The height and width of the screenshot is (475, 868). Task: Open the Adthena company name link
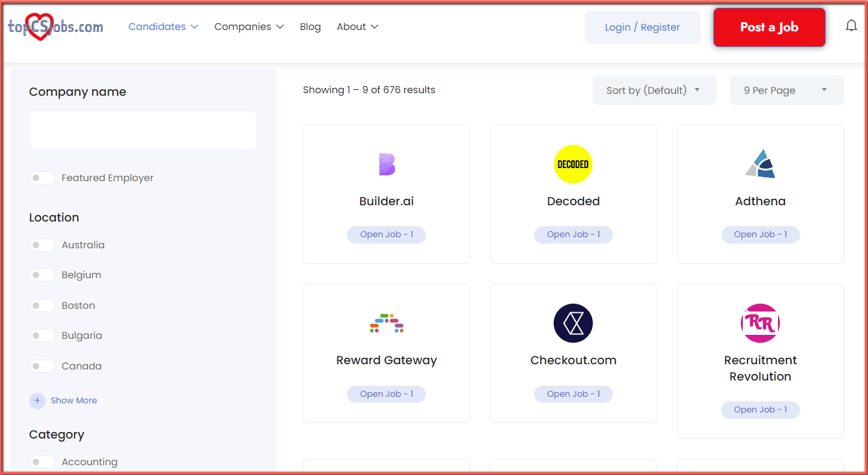point(760,201)
